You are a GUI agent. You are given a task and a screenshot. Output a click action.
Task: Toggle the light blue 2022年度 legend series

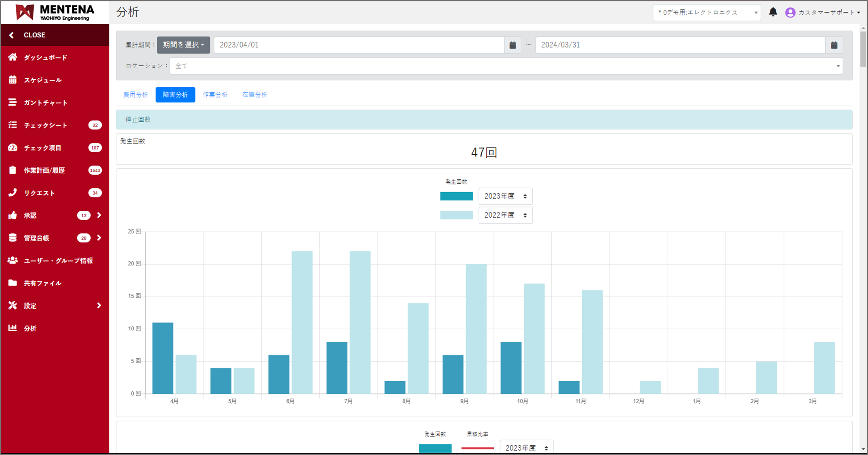(x=456, y=215)
